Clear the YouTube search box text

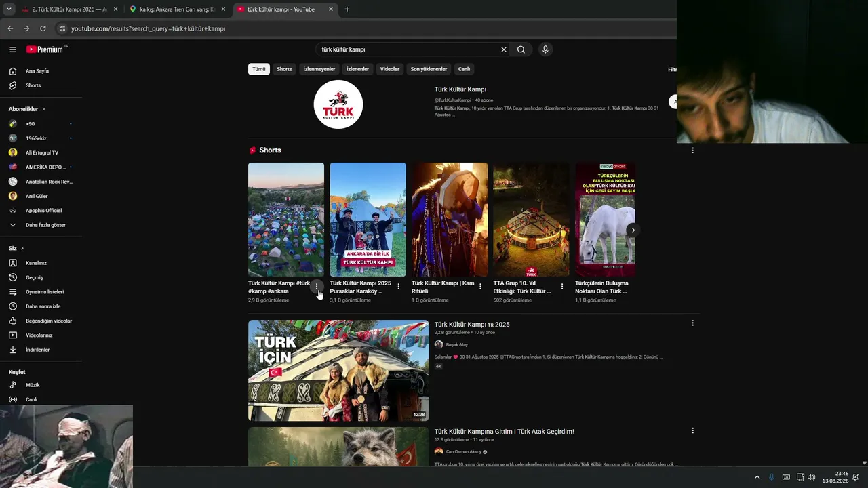504,49
